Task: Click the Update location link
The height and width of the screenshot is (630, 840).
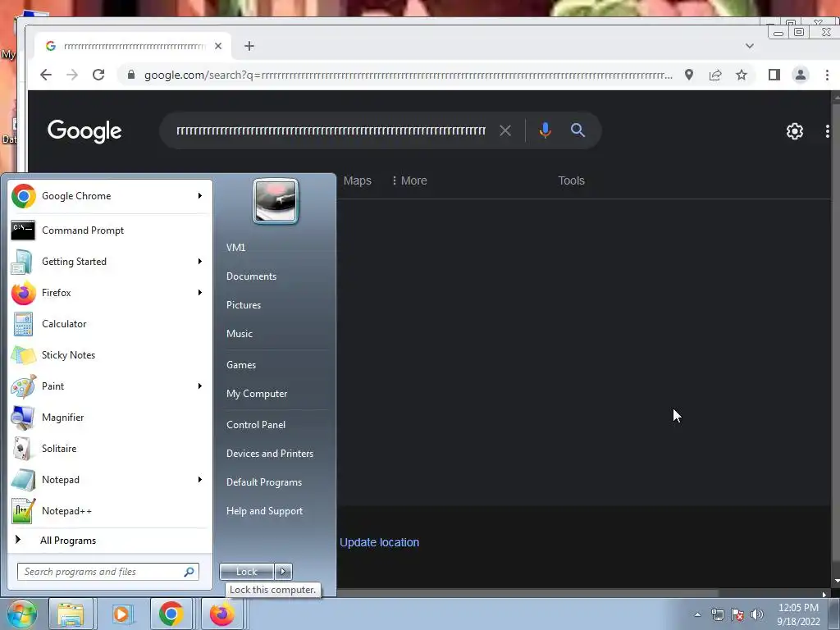Action: coord(379,542)
